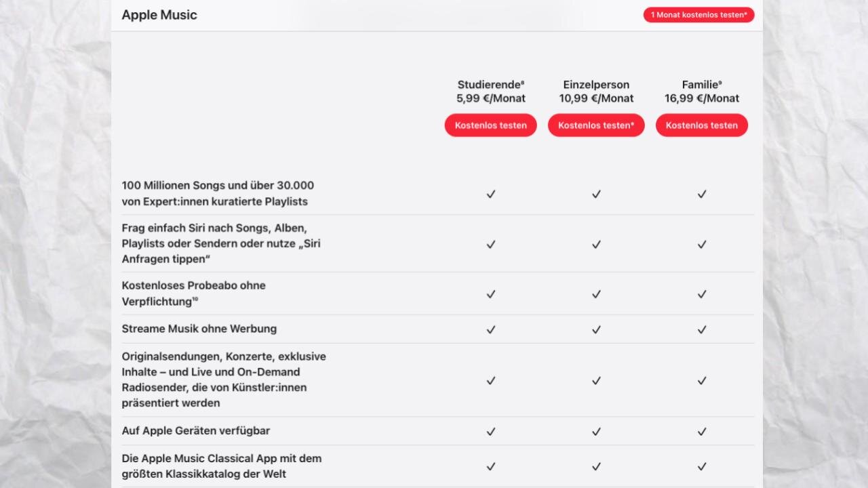Viewport: 868px width, 488px height.
Task: Click the Familie footnote 9 superscript
Action: 719,82
